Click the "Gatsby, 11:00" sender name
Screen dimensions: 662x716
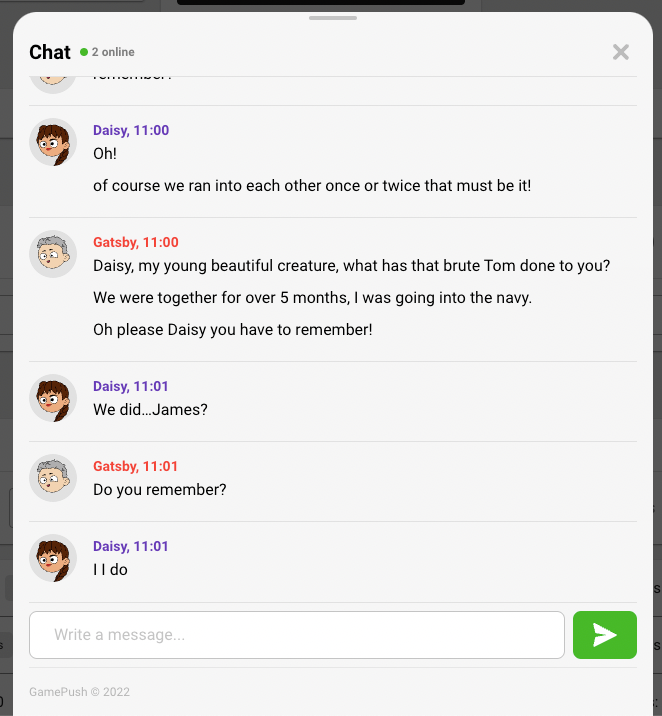point(136,242)
